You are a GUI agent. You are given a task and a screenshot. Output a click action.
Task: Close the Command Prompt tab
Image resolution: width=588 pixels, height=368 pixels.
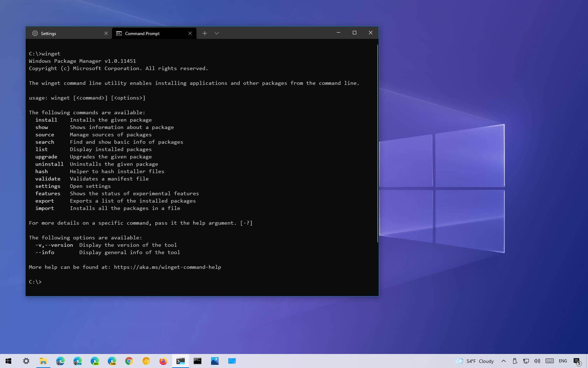pos(190,33)
